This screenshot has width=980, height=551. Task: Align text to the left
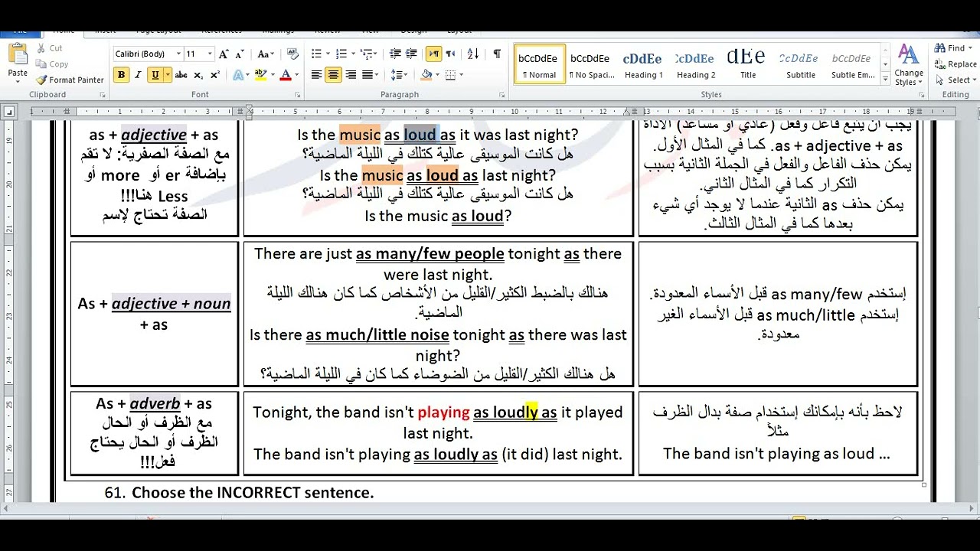pos(316,75)
